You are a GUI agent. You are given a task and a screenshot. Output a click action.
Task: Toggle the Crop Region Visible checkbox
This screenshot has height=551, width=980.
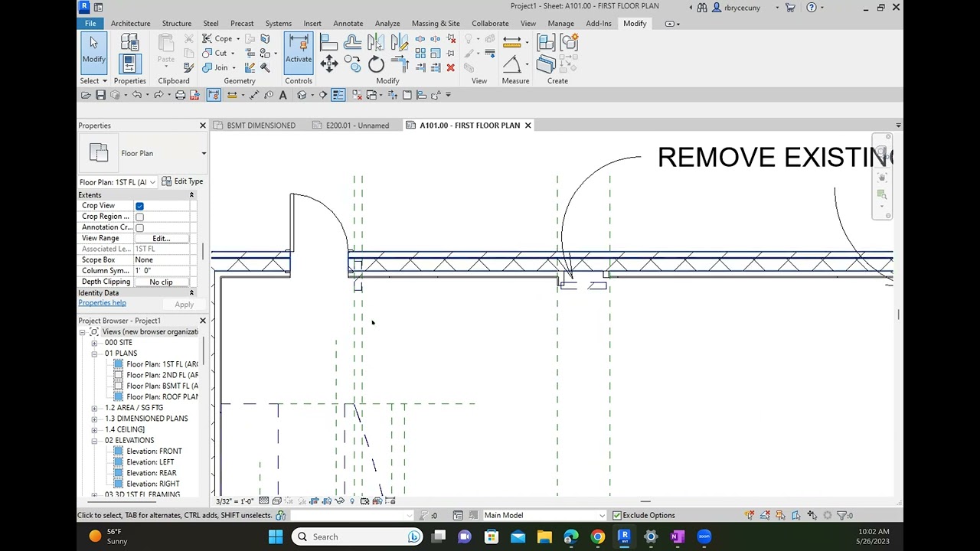tap(139, 217)
